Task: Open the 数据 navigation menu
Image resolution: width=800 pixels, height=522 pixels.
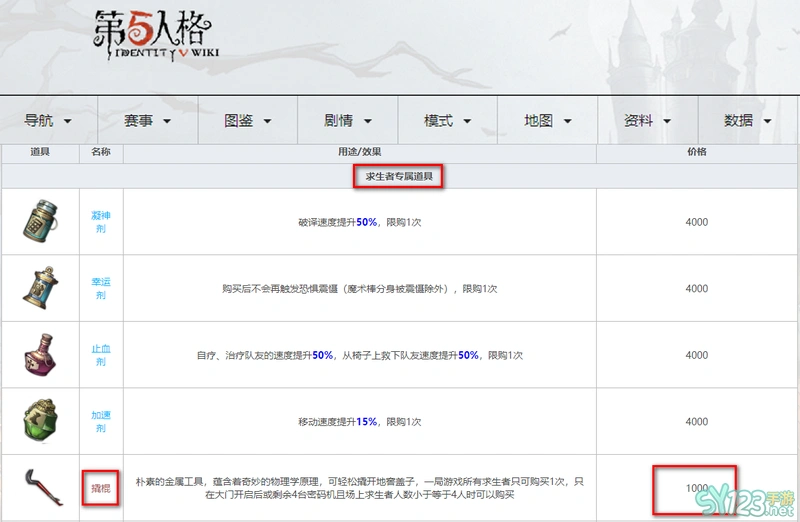Action: tap(748, 121)
